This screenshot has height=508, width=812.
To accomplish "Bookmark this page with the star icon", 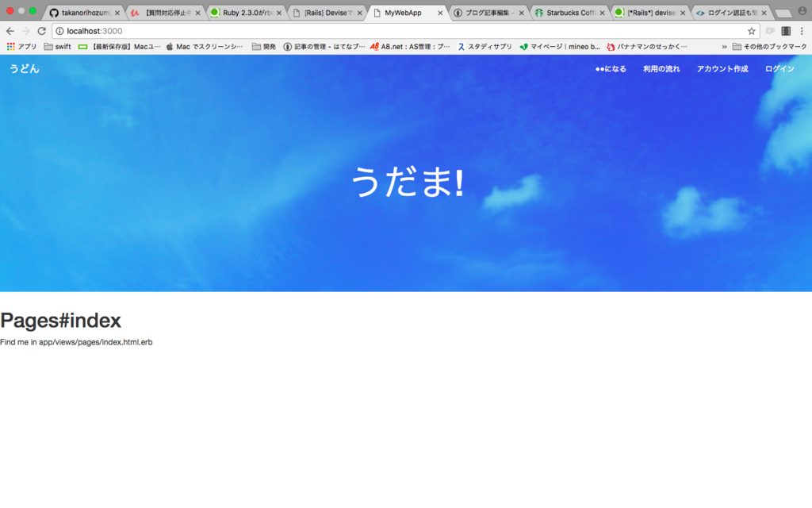I will [752, 31].
